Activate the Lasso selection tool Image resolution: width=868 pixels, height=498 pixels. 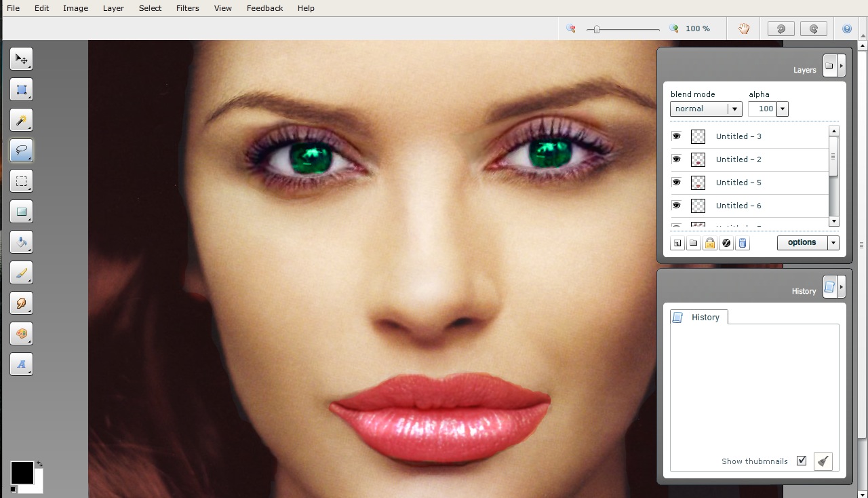[21, 151]
